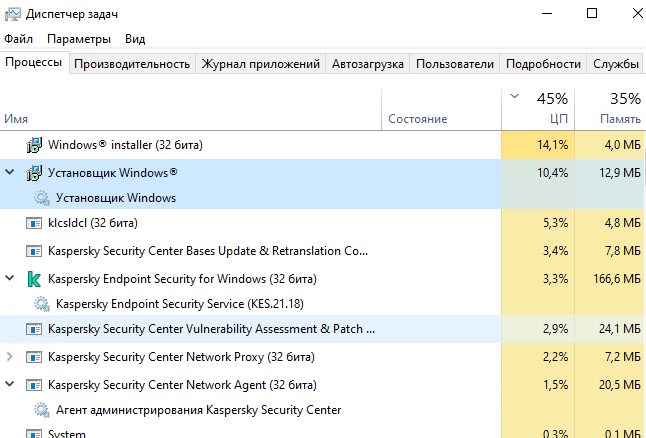Click Vulnerability Assessment & Patch process icon
Screen dimensions: 646x438
(34, 329)
